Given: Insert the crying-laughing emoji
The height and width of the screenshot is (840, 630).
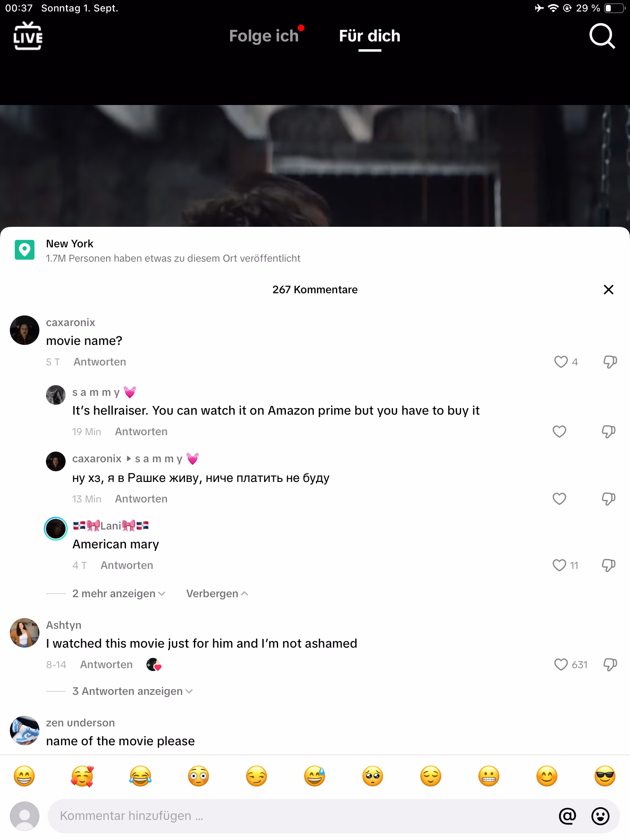Looking at the screenshot, I should [140, 776].
